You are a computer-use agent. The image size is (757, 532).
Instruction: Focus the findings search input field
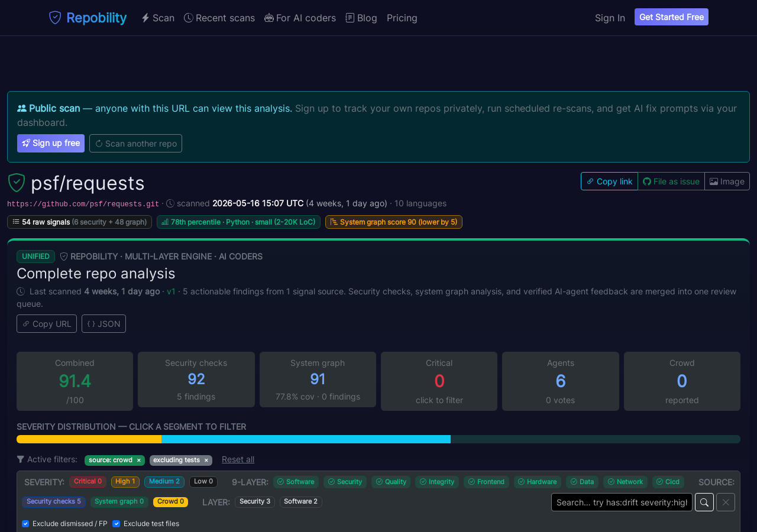click(x=622, y=502)
